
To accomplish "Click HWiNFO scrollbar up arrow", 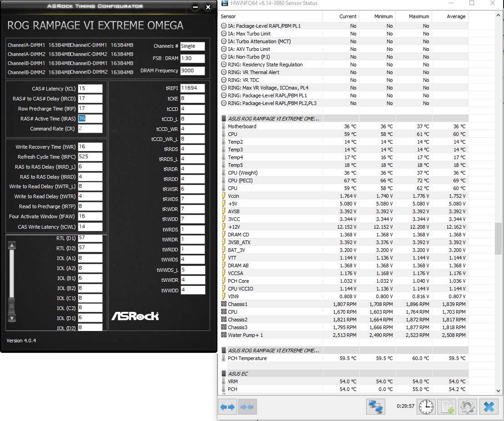I will (498, 15).
